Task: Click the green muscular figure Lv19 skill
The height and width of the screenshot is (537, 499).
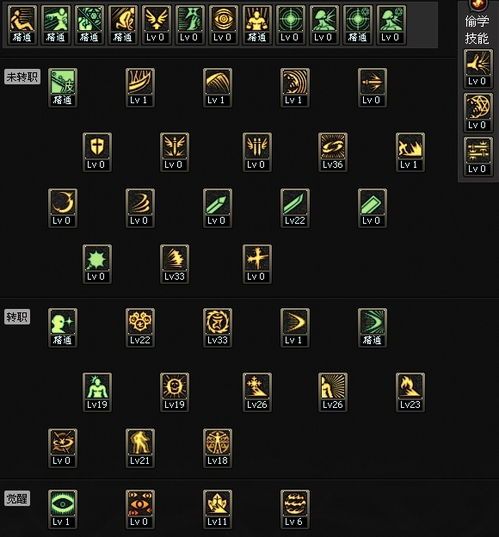Action: (97, 392)
